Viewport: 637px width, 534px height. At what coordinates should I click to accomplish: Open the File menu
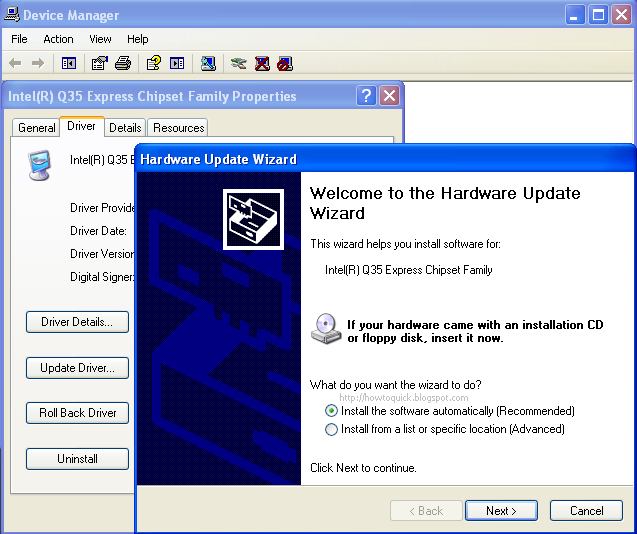coord(19,39)
